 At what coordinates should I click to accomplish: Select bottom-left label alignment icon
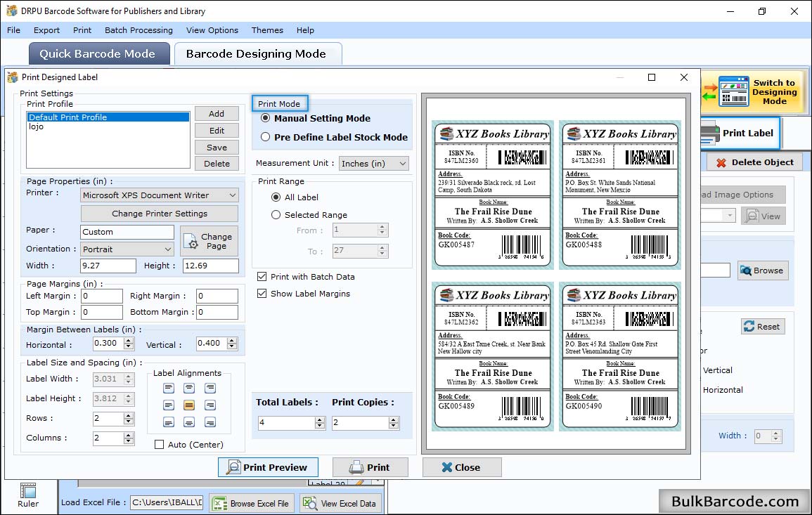pyautogui.click(x=169, y=422)
